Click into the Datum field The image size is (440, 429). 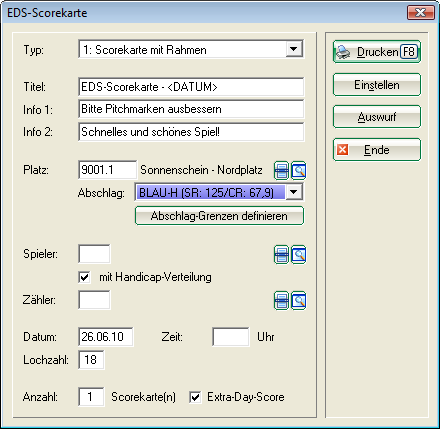click(x=106, y=337)
